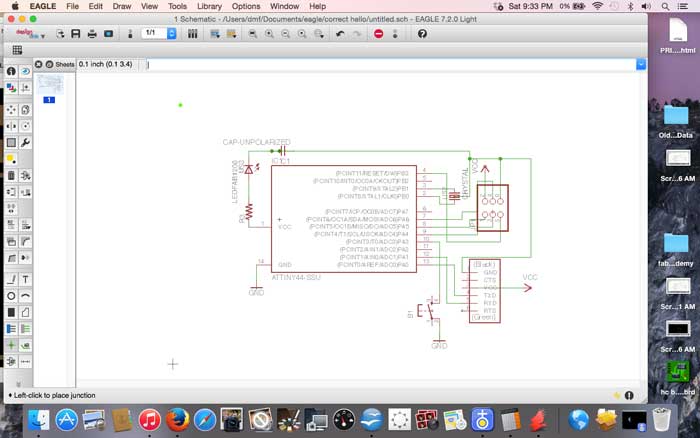This screenshot has height=438, width=700.
Task: Open the design link dropdown
Action: tap(29, 34)
